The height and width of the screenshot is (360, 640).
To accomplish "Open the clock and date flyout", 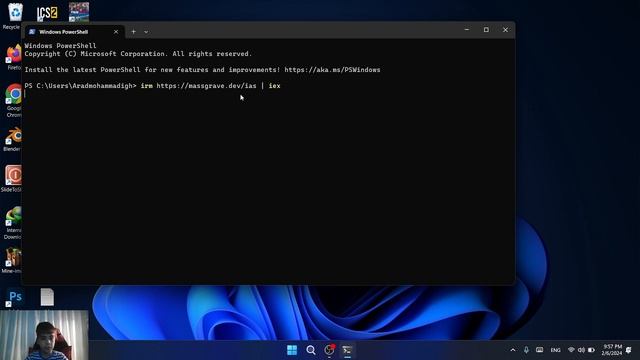I will (611, 350).
